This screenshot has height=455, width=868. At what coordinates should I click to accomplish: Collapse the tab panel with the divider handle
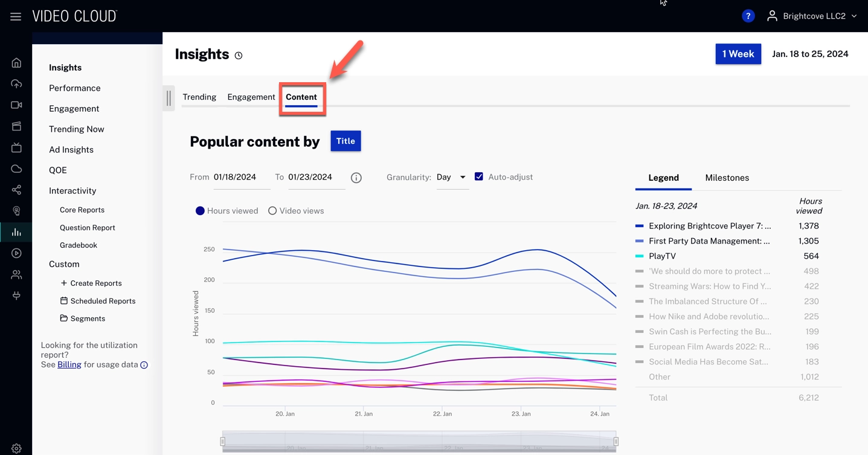click(168, 98)
